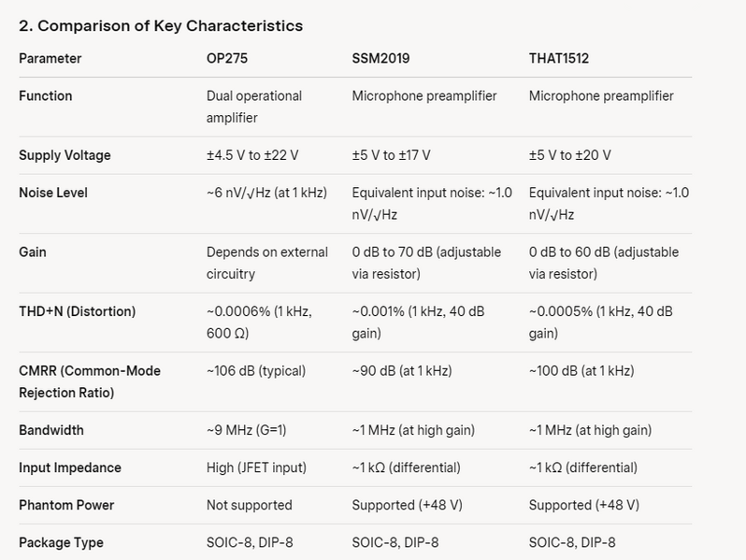
Task: Click the "Parameter" column header
Action: [50, 58]
